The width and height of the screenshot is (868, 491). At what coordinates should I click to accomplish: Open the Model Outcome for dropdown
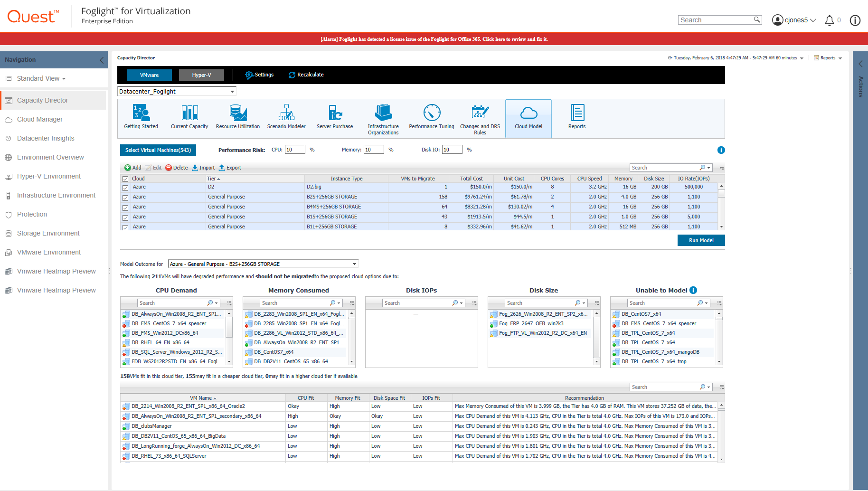click(354, 264)
